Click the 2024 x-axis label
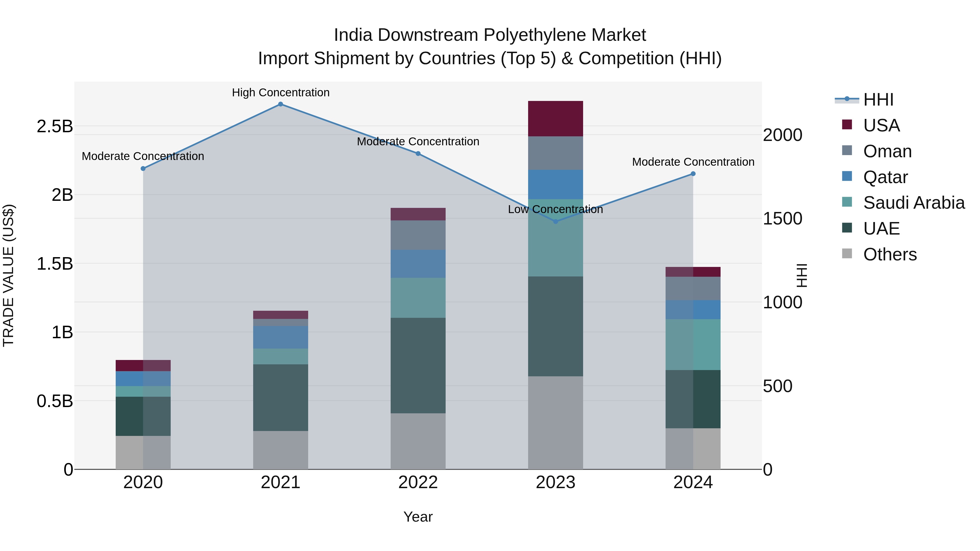Image resolution: width=980 pixels, height=551 pixels. pyautogui.click(x=693, y=482)
